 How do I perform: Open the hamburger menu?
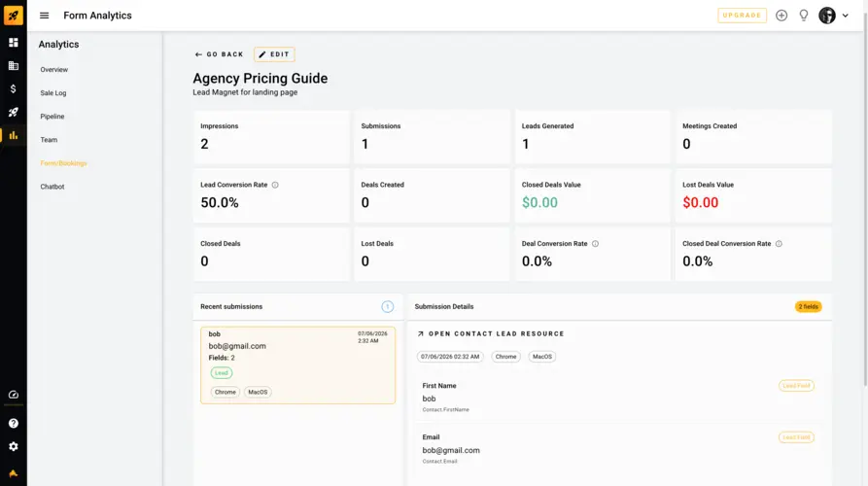pos(45,16)
